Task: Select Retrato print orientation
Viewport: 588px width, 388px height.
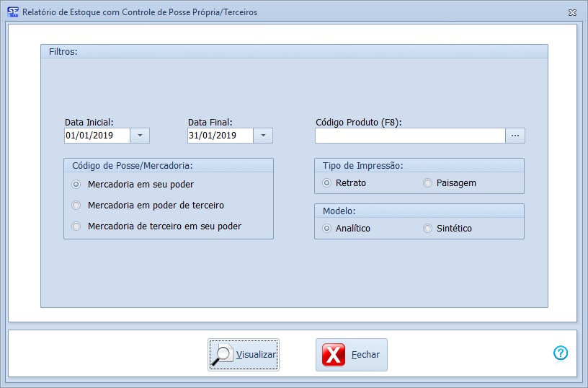Action: click(x=327, y=183)
